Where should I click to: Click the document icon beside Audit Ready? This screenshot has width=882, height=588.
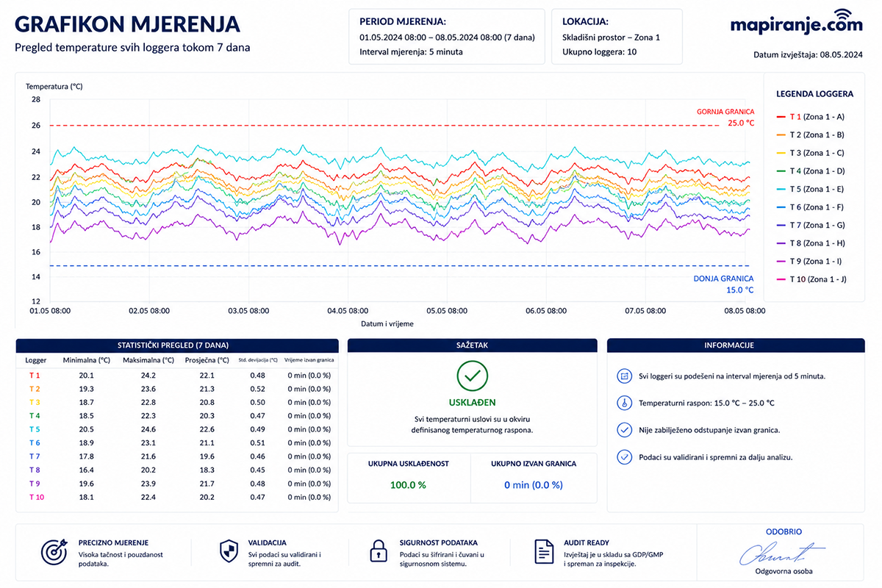pyautogui.click(x=544, y=552)
